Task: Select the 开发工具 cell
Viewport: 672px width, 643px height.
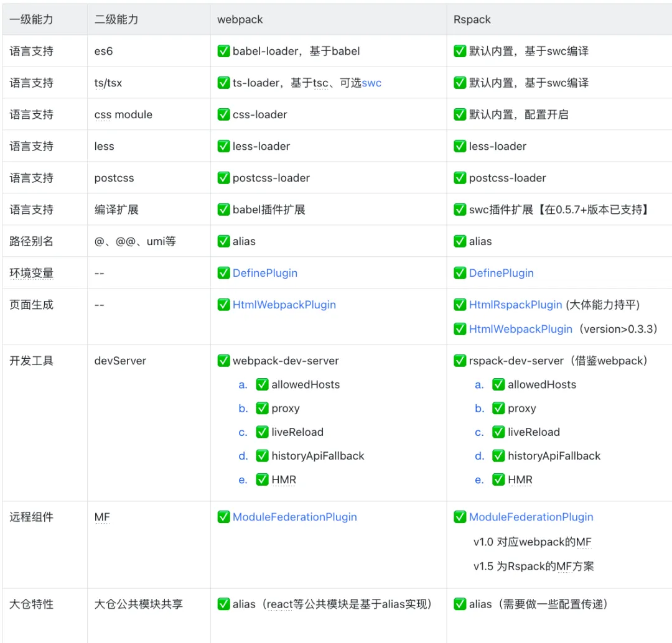Action: [45, 423]
